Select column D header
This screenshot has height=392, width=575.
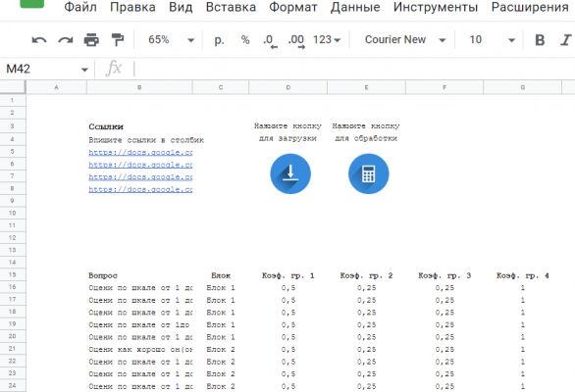click(287, 87)
